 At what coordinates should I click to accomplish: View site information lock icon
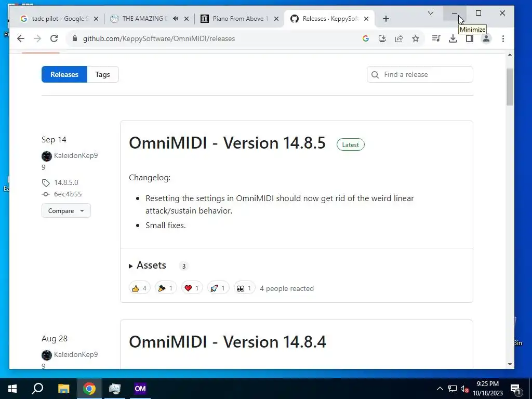pyautogui.click(x=75, y=38)
